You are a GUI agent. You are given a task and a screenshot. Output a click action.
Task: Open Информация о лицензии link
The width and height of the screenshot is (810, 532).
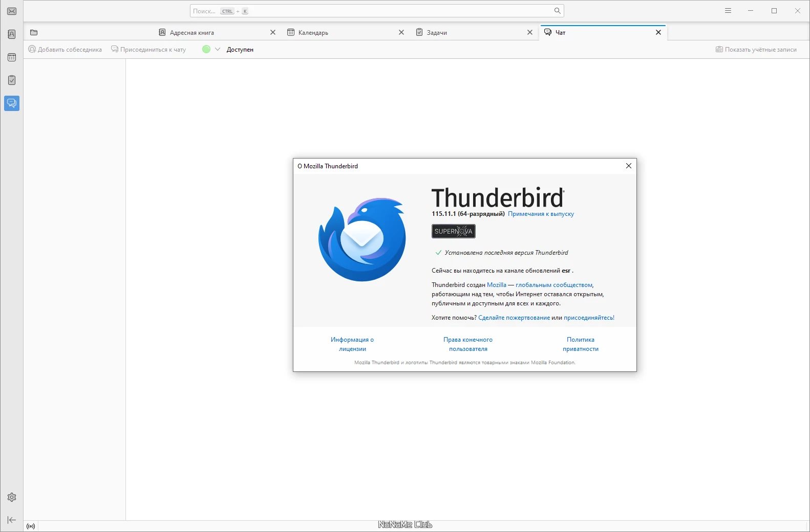click(x=352, y=344)
